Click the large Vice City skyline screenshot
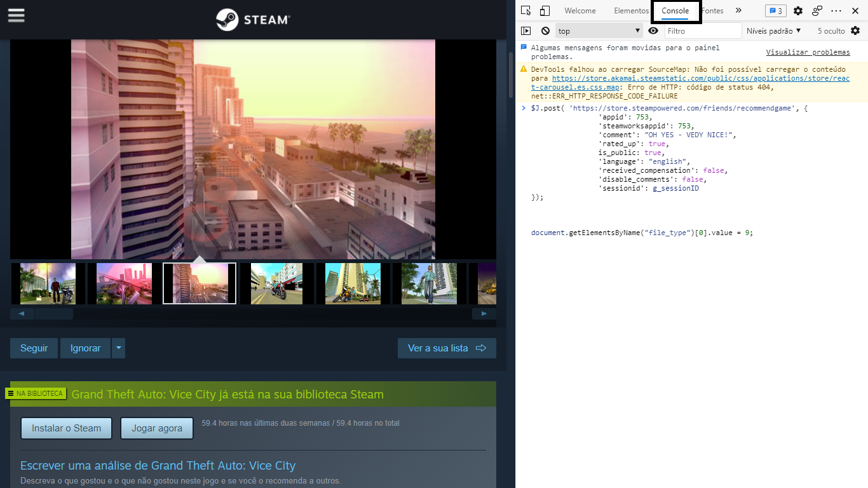 tap(253, 149)
